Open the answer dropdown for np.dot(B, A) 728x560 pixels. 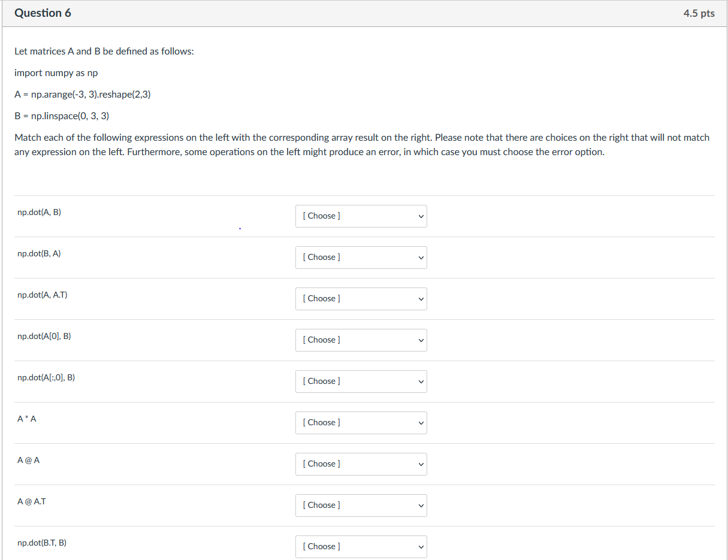point(361,257)
